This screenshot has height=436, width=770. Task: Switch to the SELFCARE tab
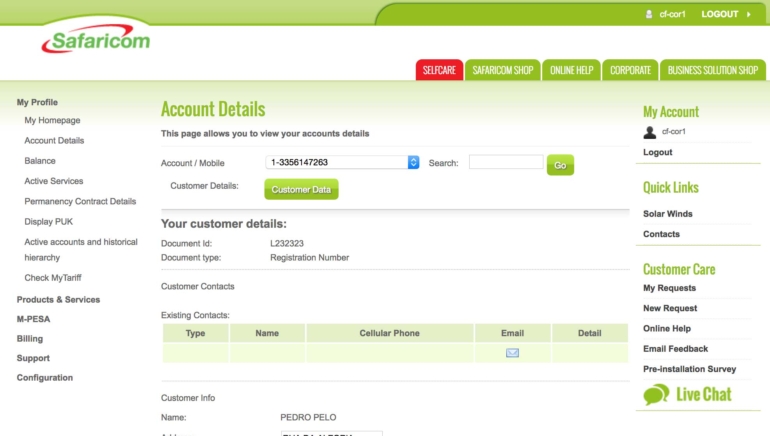439,70
